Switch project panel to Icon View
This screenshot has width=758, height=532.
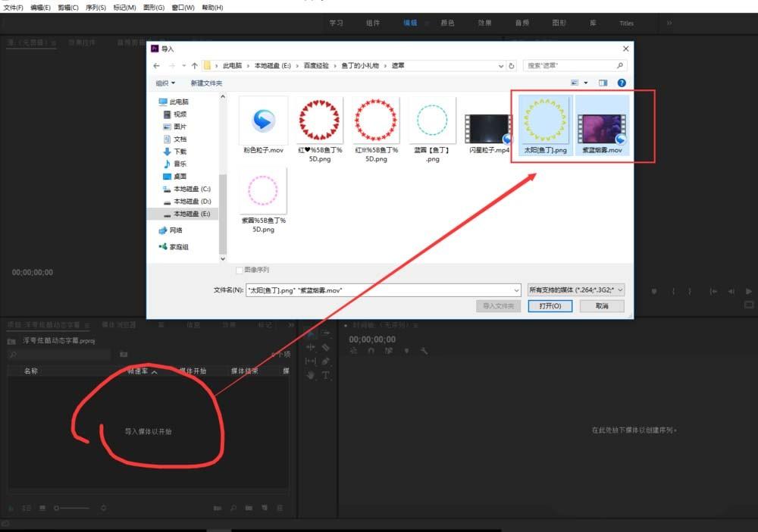(x=42, y=507)
